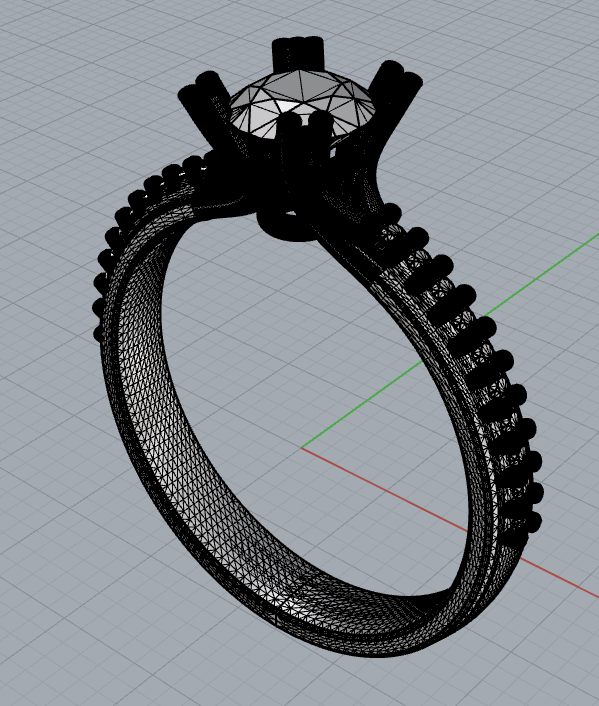Click the front double prong below the gem
Image resolution: width=599 pixels, height=706 pixels.
tap(304, 135)
